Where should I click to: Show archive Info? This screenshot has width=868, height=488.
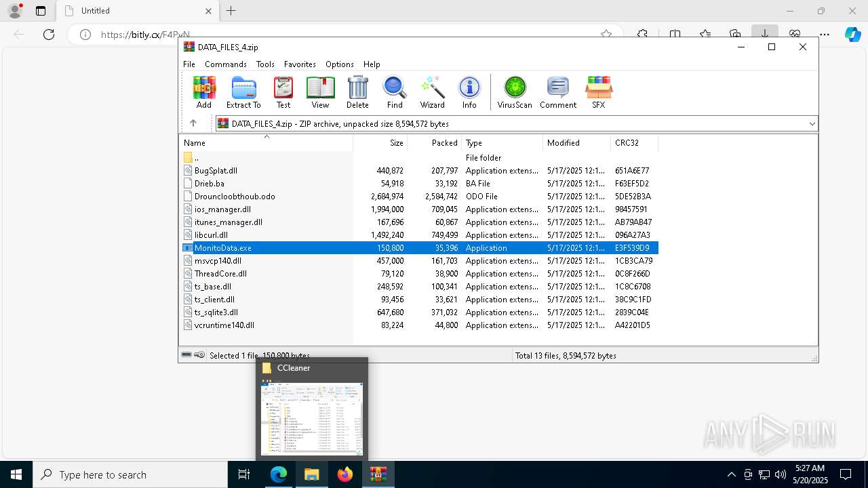pyautogui.click(x=469, y=92)
